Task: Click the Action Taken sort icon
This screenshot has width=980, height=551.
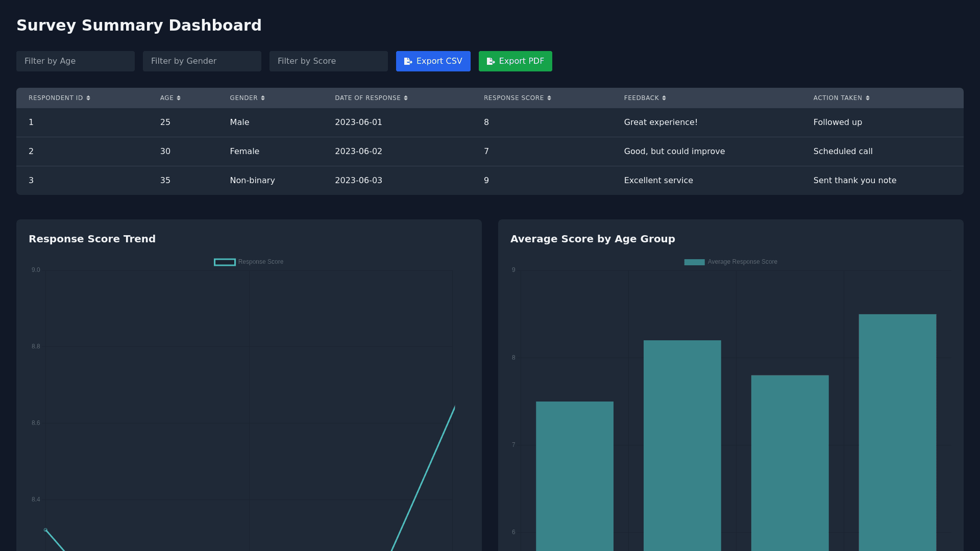Action: pos(868,98)
